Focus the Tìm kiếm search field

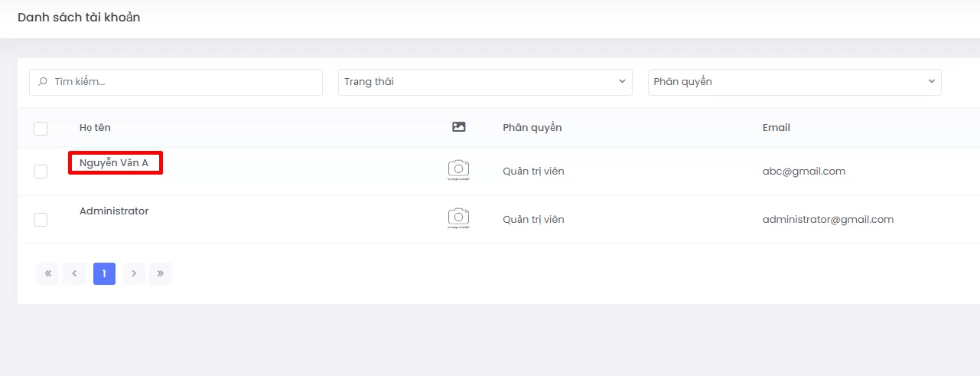pyautogui.click(x=184, y=82)
